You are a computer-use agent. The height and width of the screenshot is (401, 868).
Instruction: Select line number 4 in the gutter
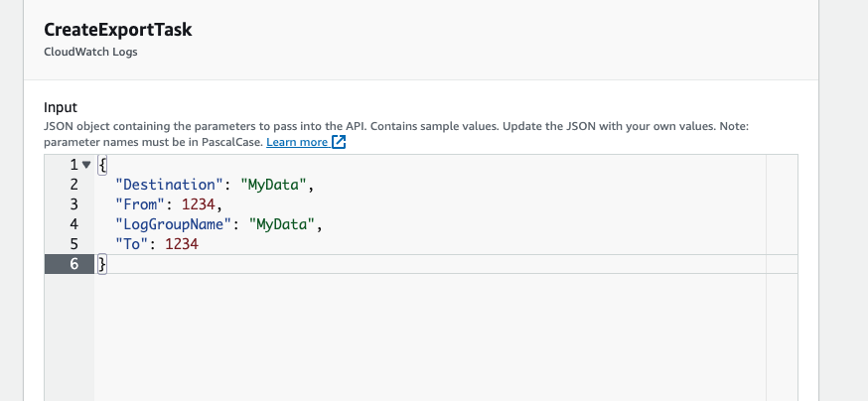pyautogui.click(x=73, y=224)
